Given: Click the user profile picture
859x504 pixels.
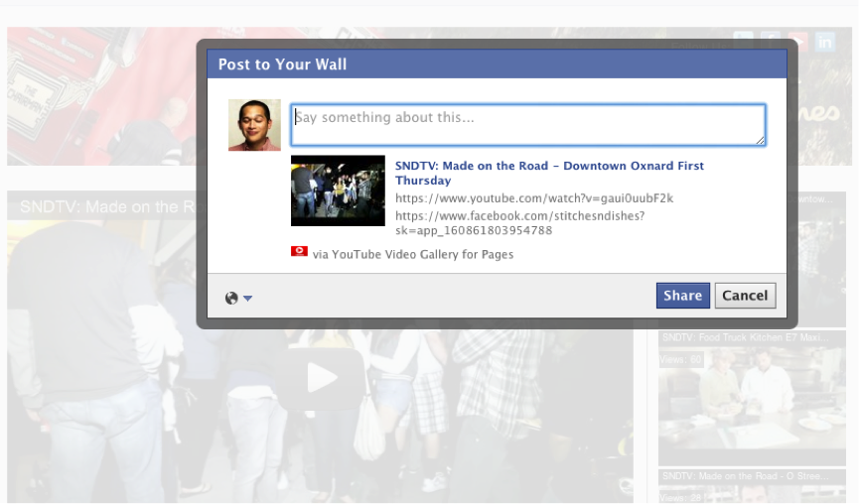Looking at the screenshot, I should pos(254,125).
